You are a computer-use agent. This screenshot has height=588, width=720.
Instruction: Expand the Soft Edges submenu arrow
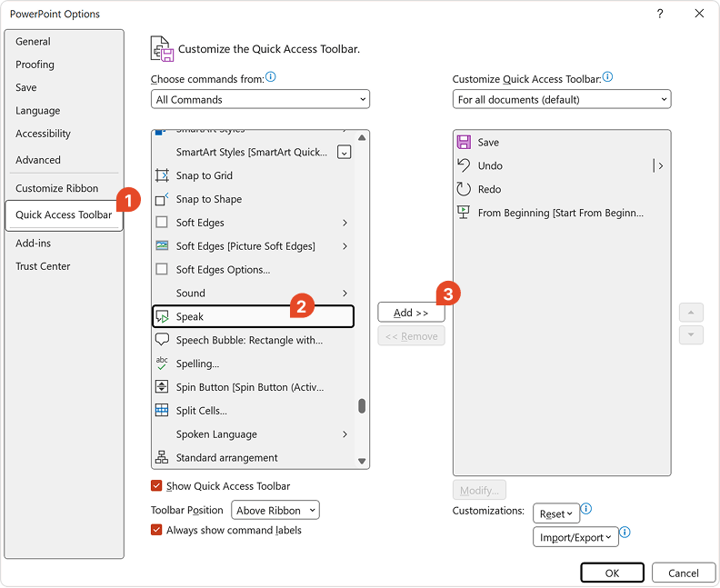345,223
